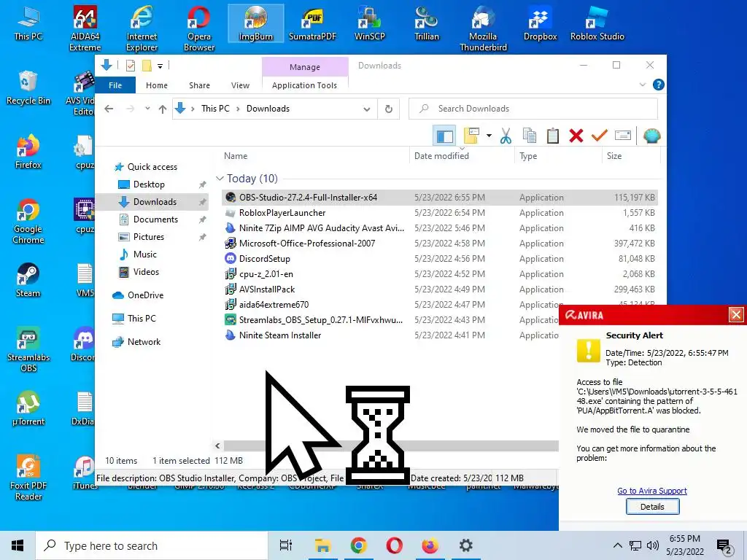Open the View ribbon tab
Viewport: 747px width, 560px height.
(x=240, y=85)
